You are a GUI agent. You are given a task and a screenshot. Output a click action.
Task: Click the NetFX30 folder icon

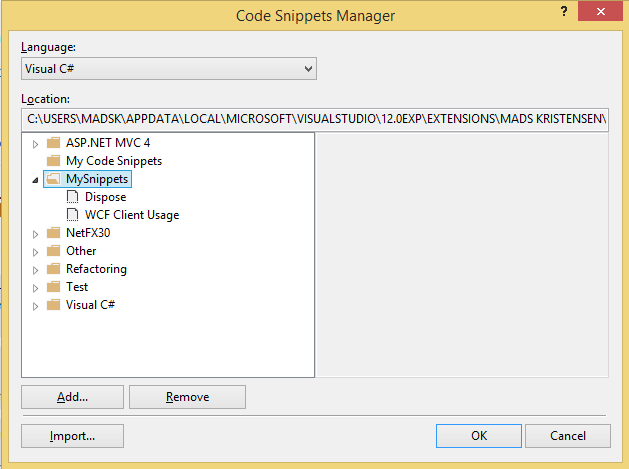point(54,233)
